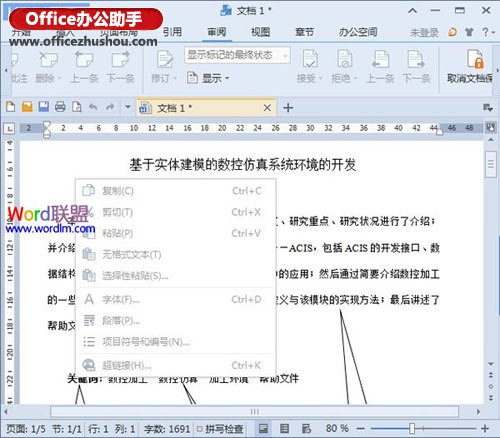Switch to page layout view icon
The height and width of the screenshot is (438, 500).
click(x=263, y=428)
